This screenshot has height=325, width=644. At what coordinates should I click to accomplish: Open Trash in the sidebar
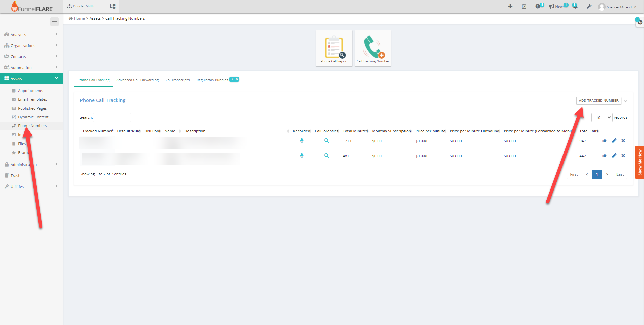(x=15, y=176)
